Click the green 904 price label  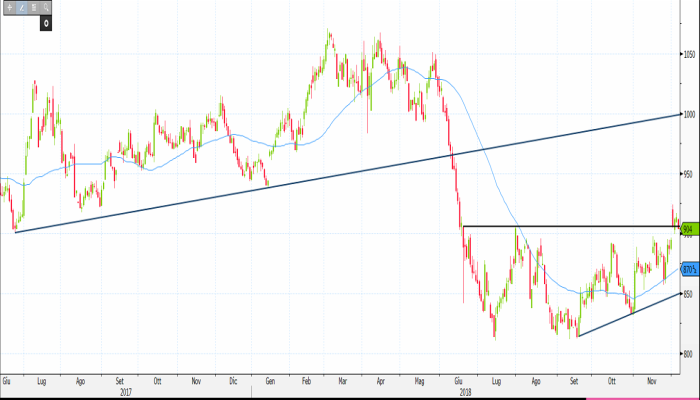pyautogui.click(x=688, y=230)
